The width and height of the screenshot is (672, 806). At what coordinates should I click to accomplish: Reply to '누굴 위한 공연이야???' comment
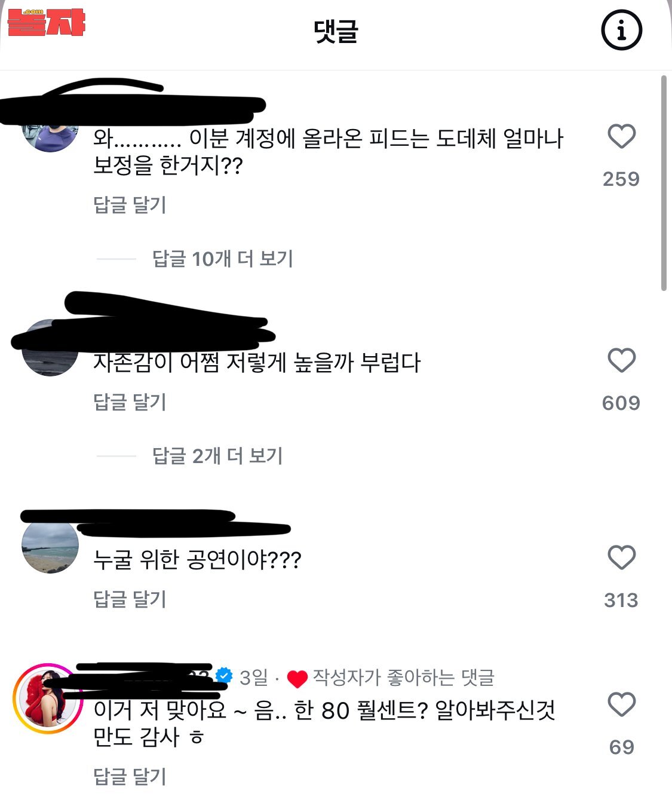pyautogui.click(x=130, y=599)
